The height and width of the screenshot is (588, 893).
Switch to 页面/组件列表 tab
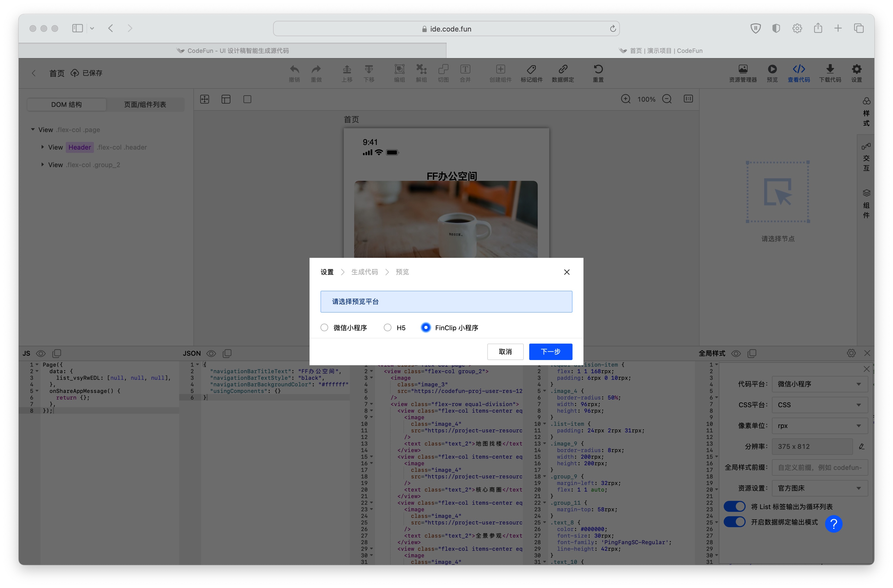pyautogui.click(x=145, y=104)
